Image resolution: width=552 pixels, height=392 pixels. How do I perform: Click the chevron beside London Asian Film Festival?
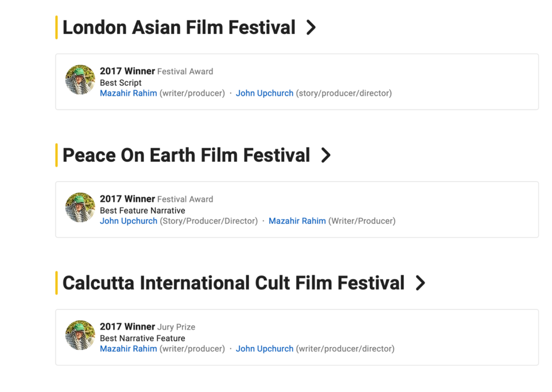coord(311,27)
